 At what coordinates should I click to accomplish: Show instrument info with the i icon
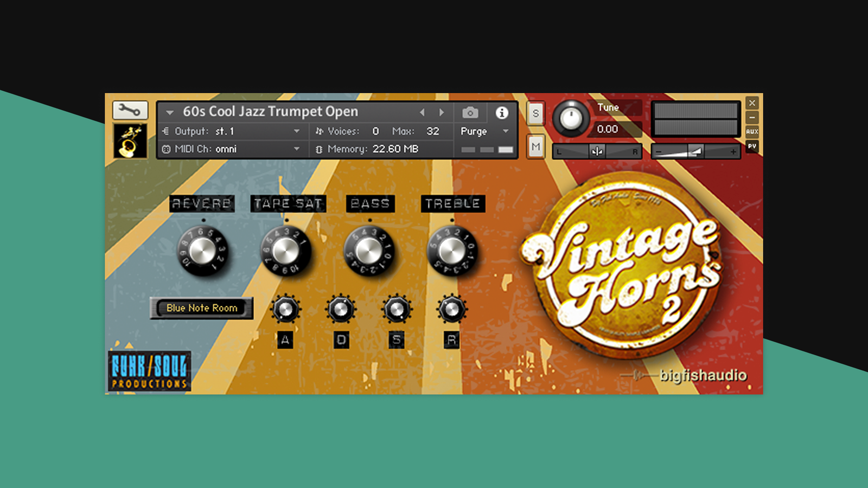pos(502,112)
